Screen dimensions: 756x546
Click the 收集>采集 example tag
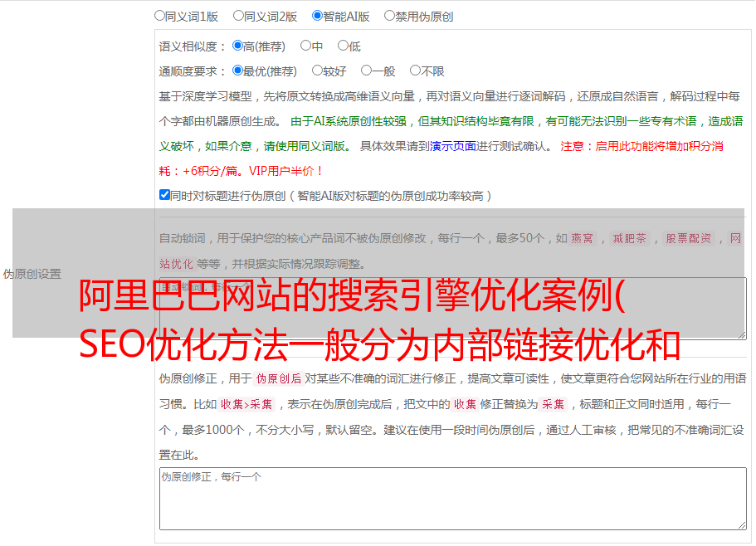(246, 404)
